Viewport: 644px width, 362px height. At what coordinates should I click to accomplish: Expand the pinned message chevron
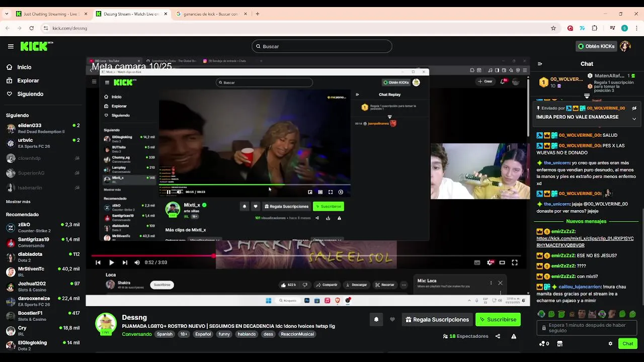pyautogui.click(x=634, y=119)
